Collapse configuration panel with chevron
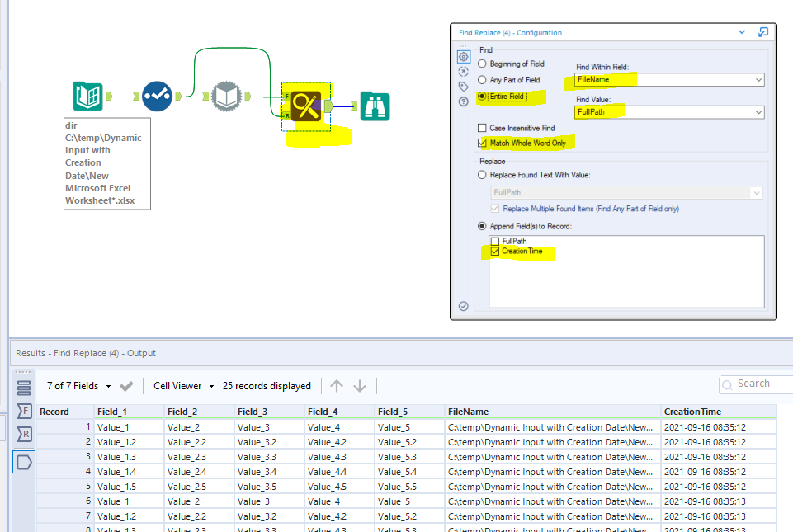The image size is (793, 532). [x=741, y=32]
